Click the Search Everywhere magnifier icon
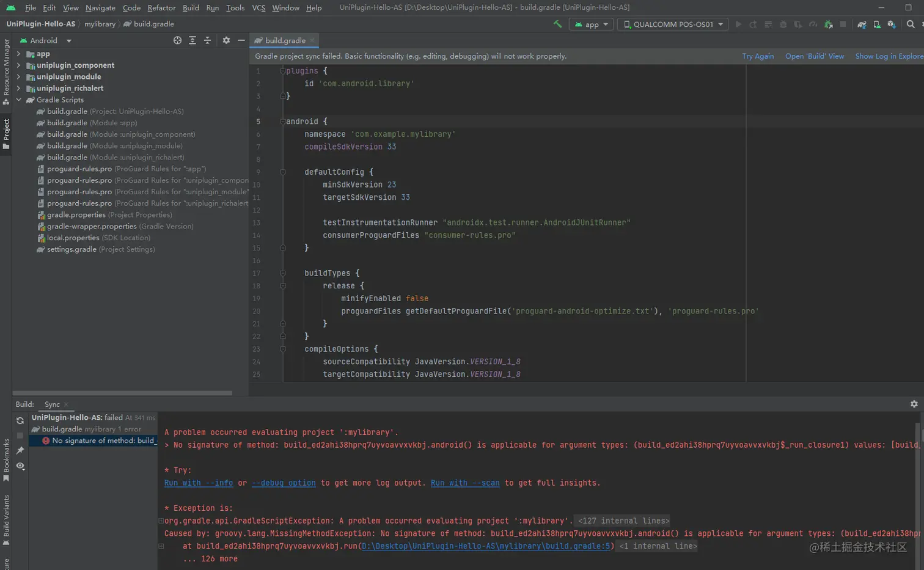The image size is (924, 570). (911, 24)
